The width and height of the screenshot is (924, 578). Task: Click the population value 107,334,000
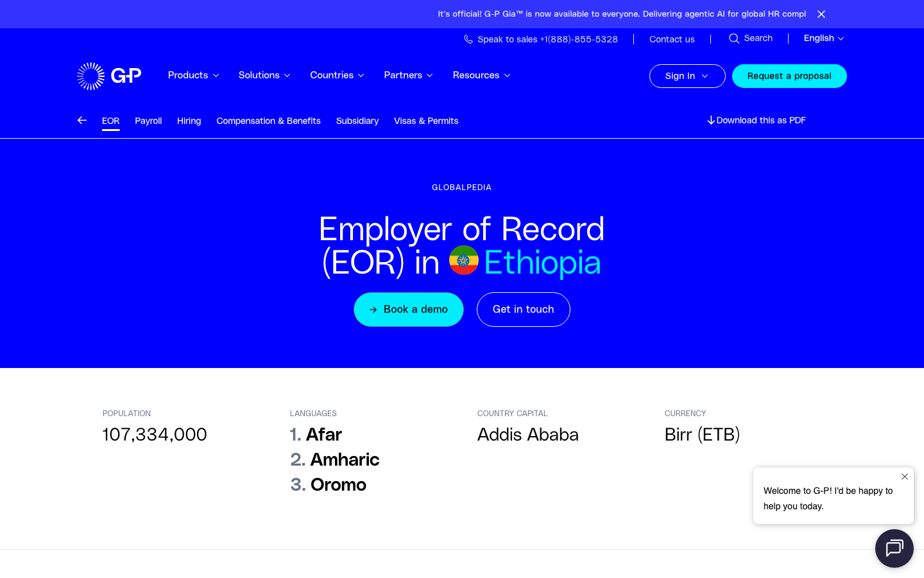pyautogui.click(x=155, y=435)
